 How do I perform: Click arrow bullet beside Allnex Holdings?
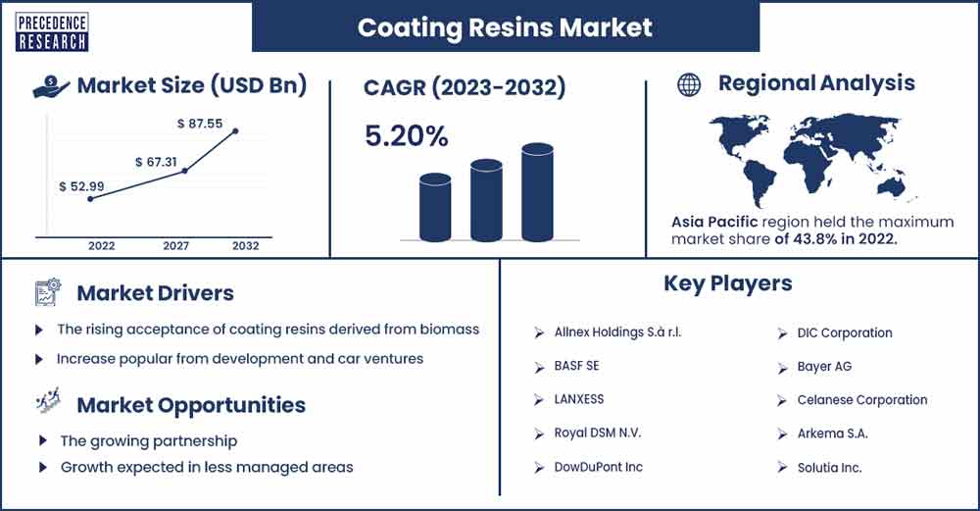539,332
